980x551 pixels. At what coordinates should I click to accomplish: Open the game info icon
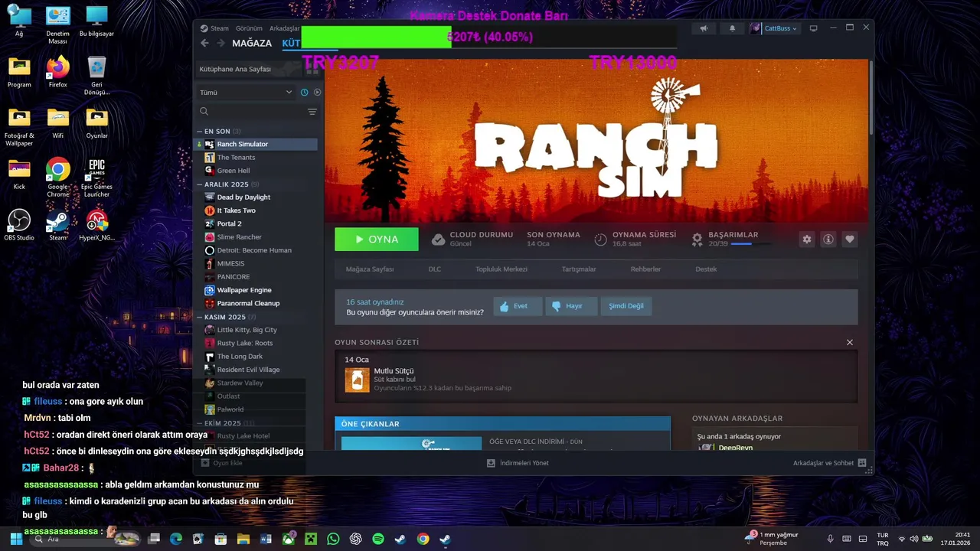pos(828,240)
